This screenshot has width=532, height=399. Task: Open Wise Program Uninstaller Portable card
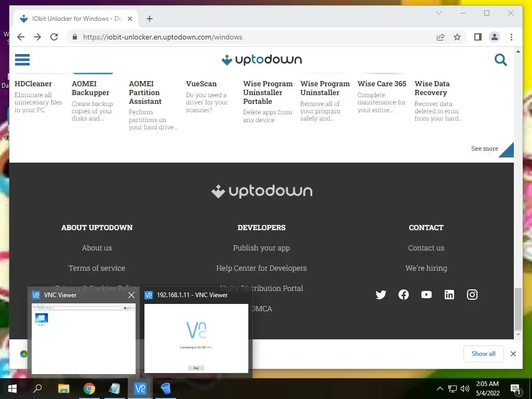click(268, 101)
